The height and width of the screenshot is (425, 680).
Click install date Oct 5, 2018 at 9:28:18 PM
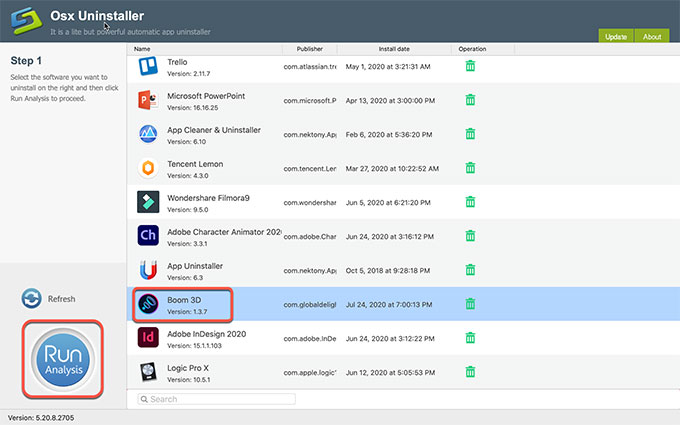tap(388, 270)
